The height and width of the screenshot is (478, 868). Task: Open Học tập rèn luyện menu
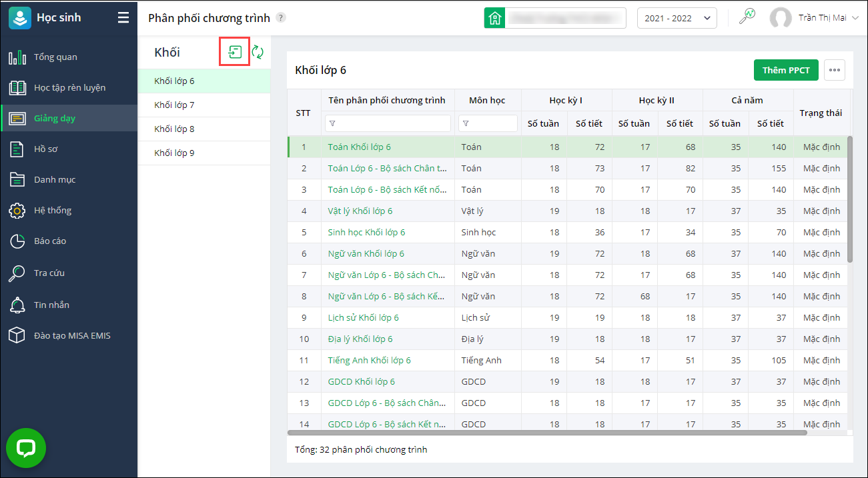tap(69, 88)
